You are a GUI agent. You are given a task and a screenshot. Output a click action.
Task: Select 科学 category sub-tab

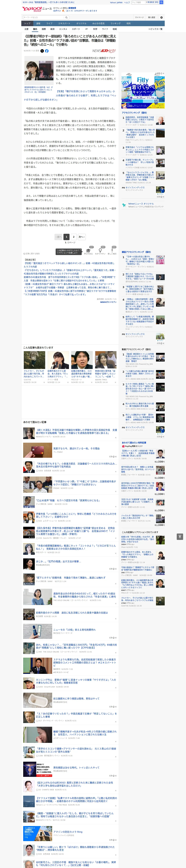coord(95,29)
